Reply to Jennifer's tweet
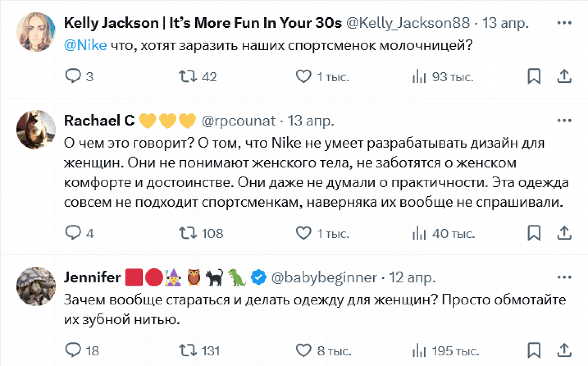This screenshot has width=588, height=366. coord(73,350)
